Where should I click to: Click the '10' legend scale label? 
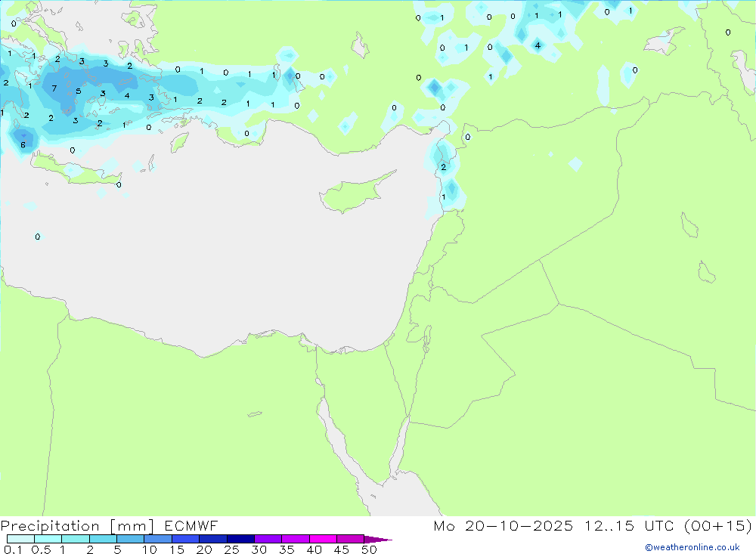(x=150, y=549)
